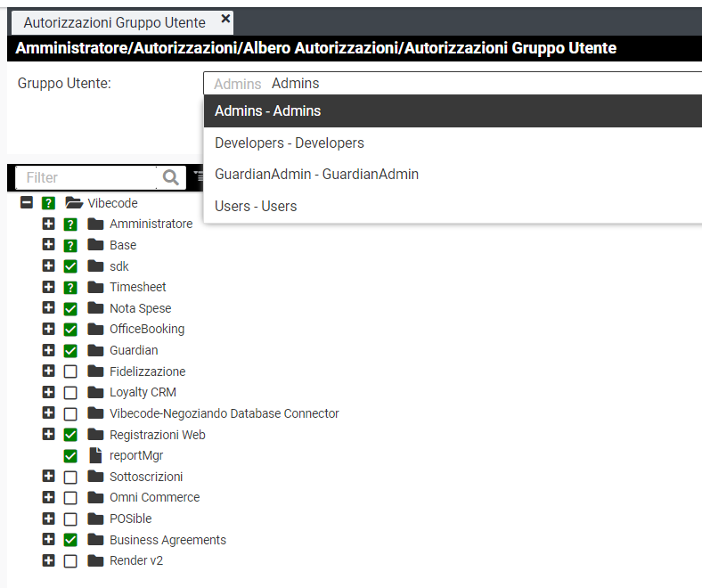Viewport: 702px width, 588px height.
Task: Click the Vibecode open folder icon
Action: [x=74, y=203]
